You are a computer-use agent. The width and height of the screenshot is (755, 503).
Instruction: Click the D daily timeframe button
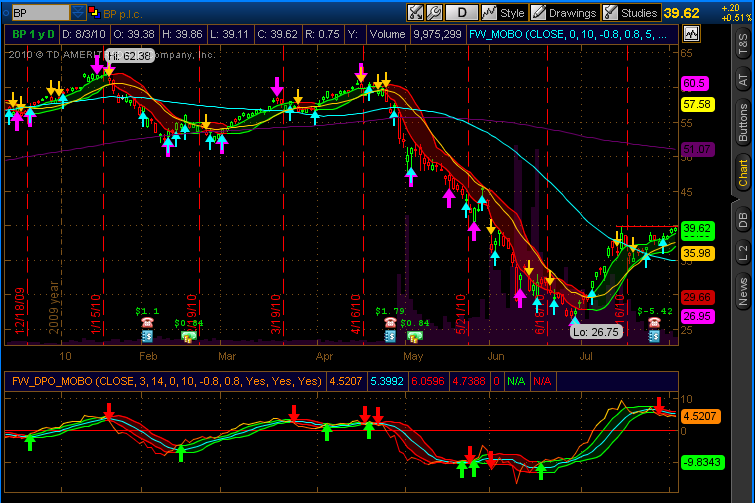(x=462, y=13)
